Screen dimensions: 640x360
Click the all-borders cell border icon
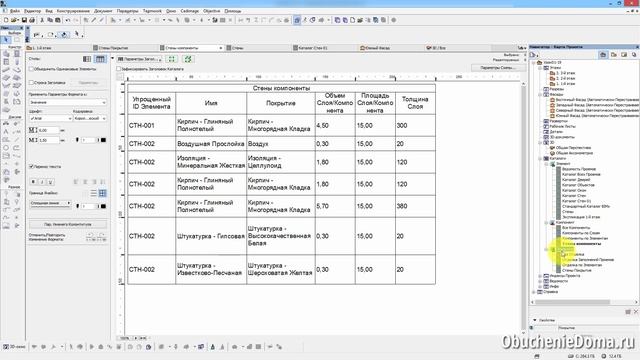coord(102,193)
